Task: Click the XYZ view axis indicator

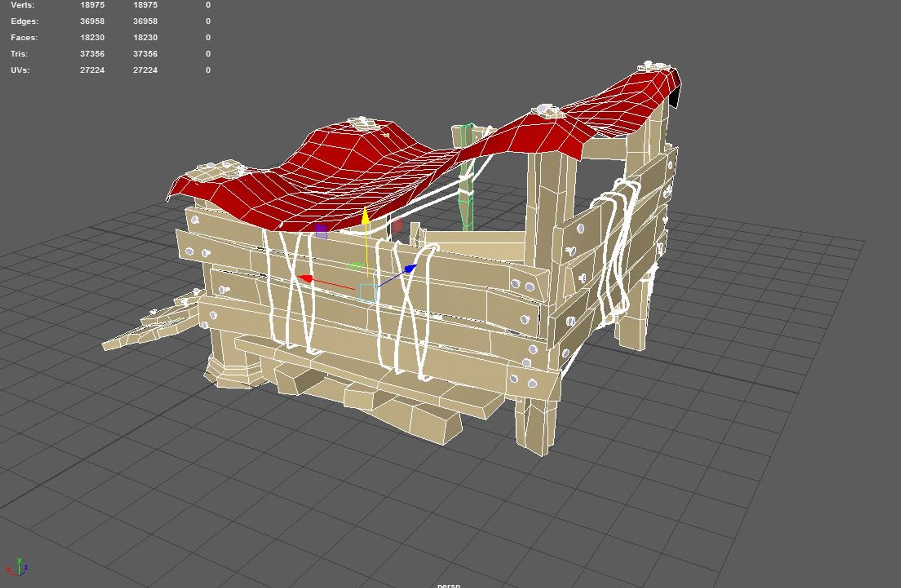Action: click(x=17, y=567)
